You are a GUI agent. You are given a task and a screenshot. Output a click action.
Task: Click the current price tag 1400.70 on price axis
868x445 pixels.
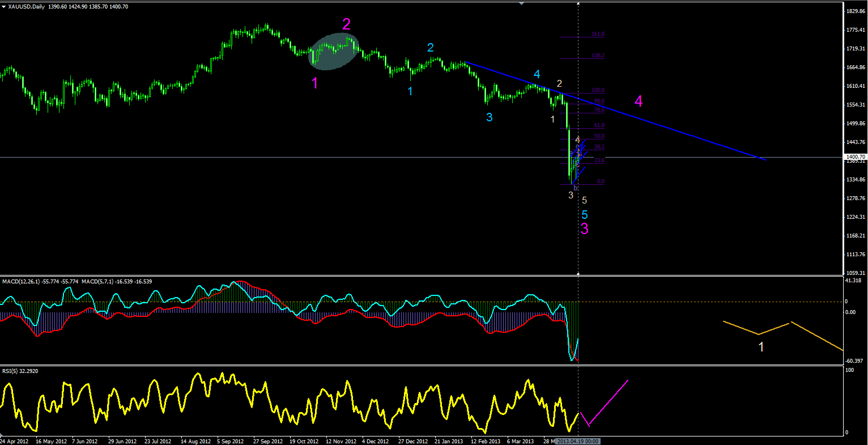pyautogui.click(x=856, y=157)
